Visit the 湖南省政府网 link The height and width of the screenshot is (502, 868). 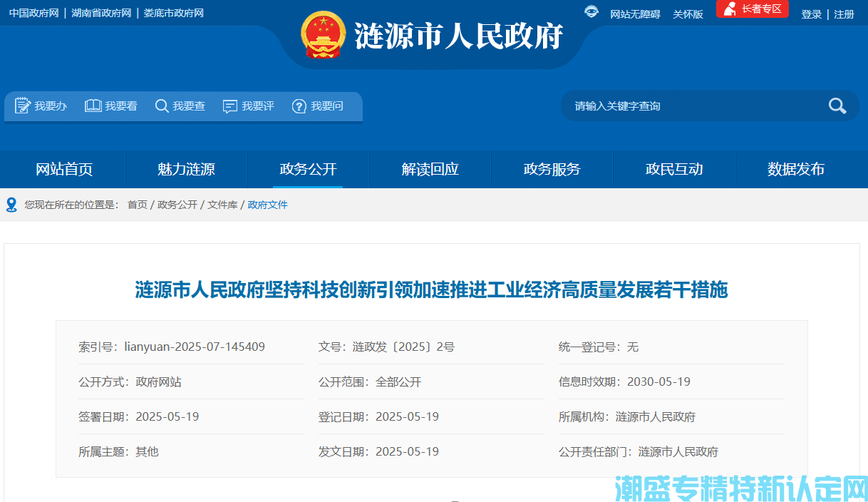pyautogui.click(x=101, y=13)
